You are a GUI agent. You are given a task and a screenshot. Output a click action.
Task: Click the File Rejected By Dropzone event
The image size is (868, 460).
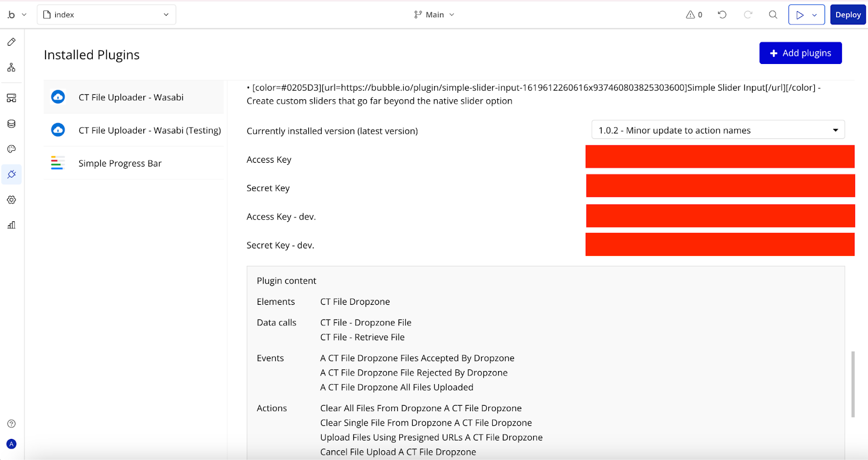tap(414, 373)
